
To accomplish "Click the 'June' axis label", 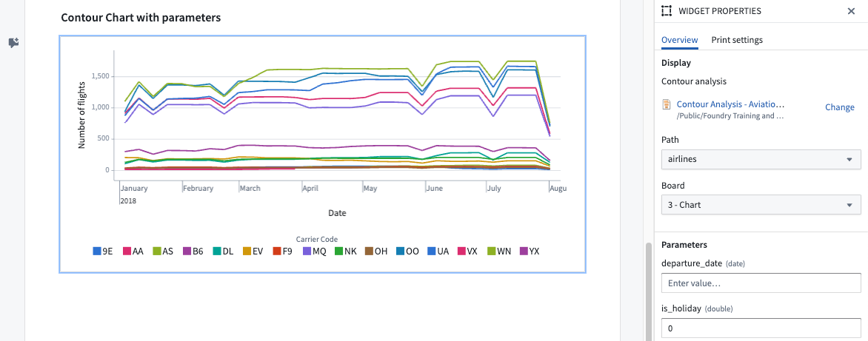I will 434,189.
